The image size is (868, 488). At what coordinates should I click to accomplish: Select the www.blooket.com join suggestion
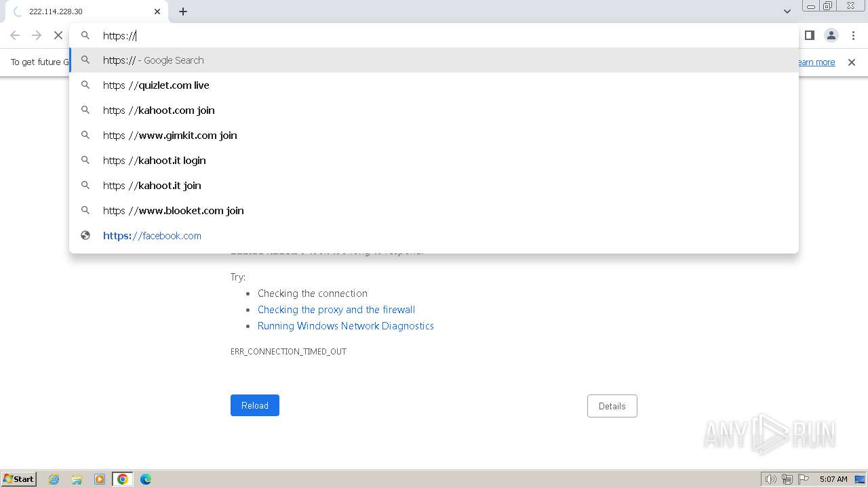click(x=173, y=211)
